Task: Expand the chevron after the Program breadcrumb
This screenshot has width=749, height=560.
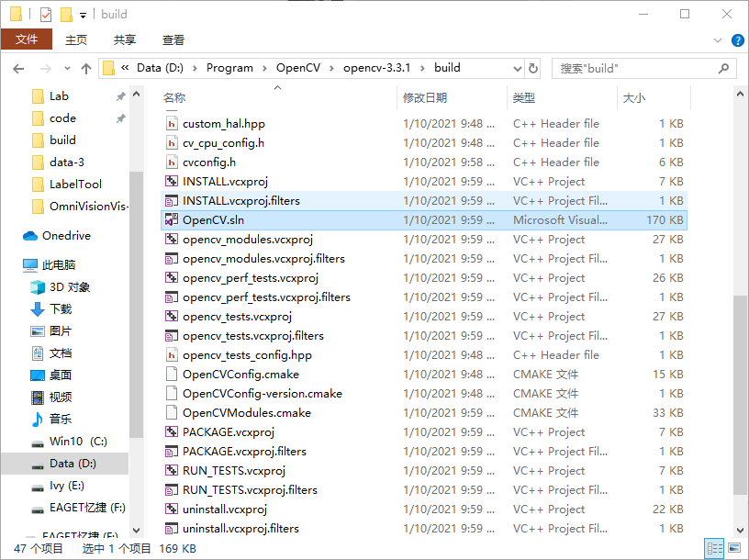Action: [x=264, y=68]
